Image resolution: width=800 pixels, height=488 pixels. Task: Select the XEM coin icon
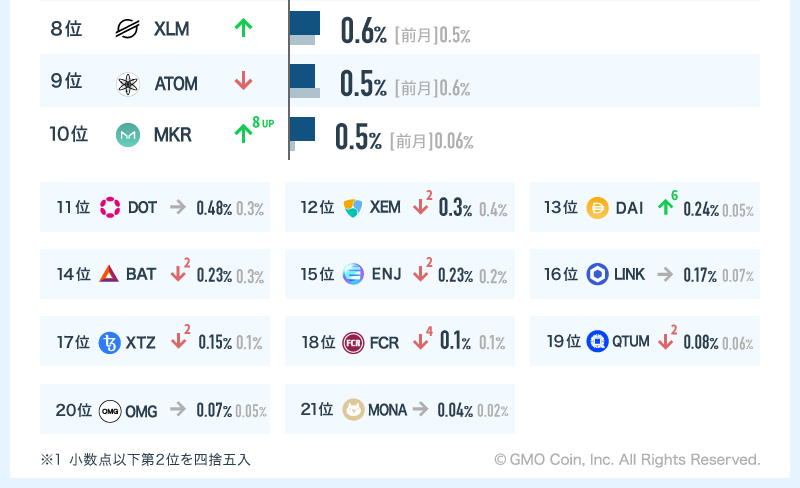pyautogui.click(x=352, y=207)
